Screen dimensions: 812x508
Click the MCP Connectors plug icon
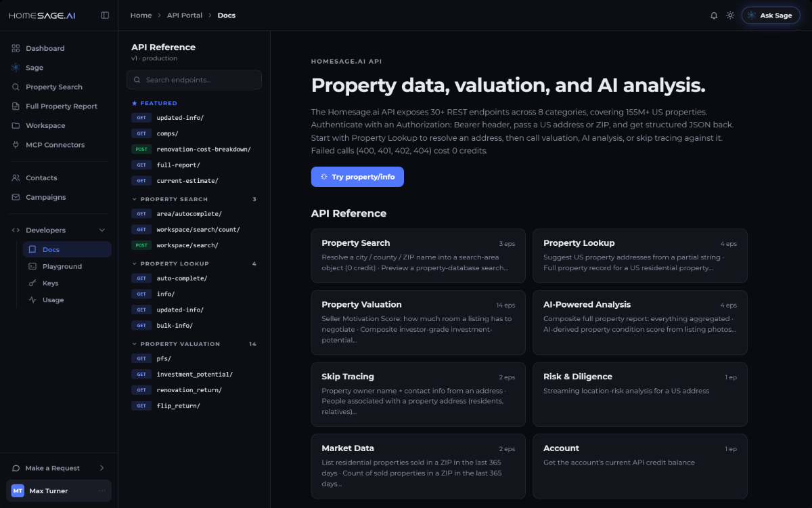[16, 145]
